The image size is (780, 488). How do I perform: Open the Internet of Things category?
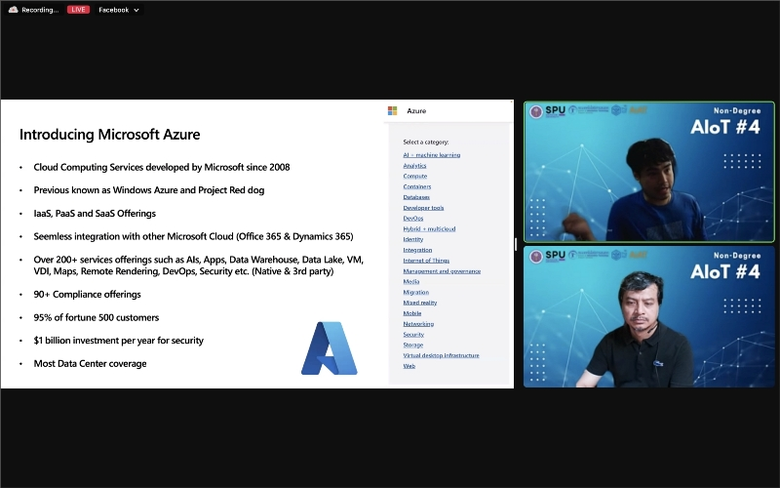click(x=425, y=260)
